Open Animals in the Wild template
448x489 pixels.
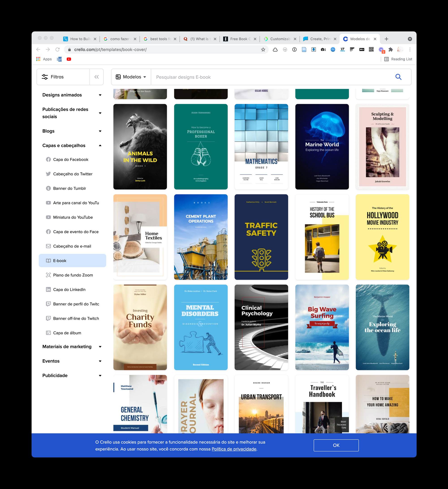[140, 147]
